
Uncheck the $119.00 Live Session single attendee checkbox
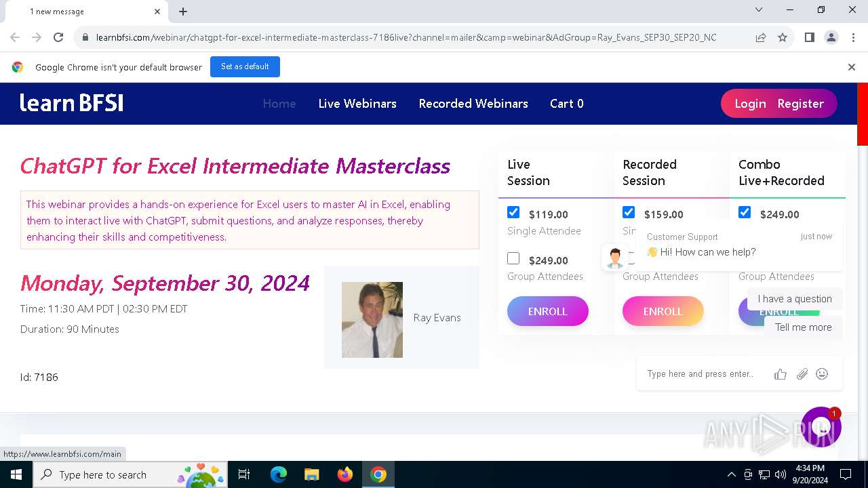(513, 212)
